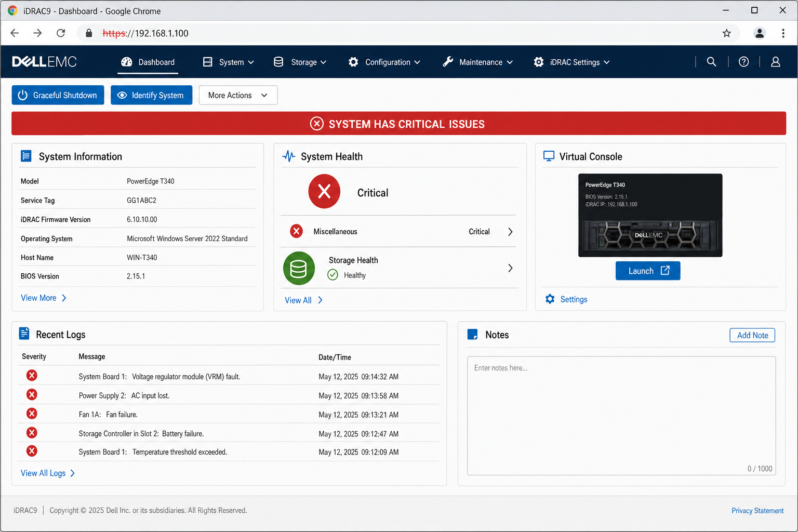Image resolution: width=798 pixels, height=532 pixels.
Task: Click the Add Note button
Action: pyautogui.click(x=752, y=335)
